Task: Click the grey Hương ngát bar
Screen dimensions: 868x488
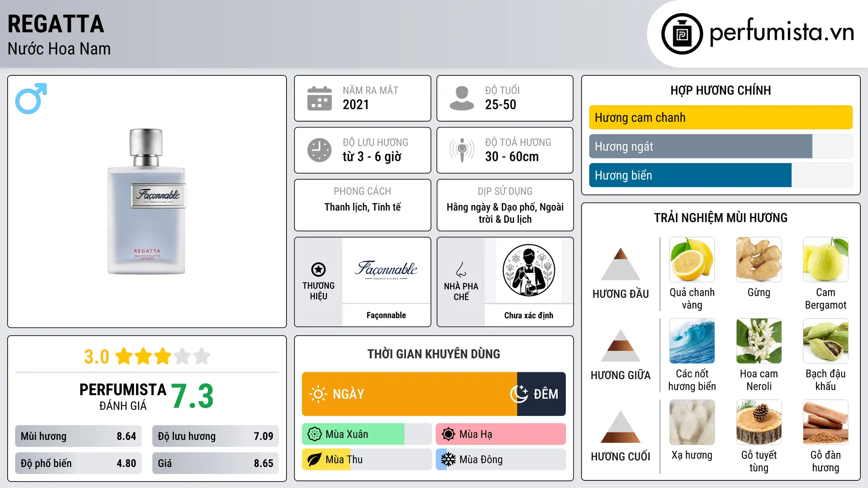Action: click(701, 146)
